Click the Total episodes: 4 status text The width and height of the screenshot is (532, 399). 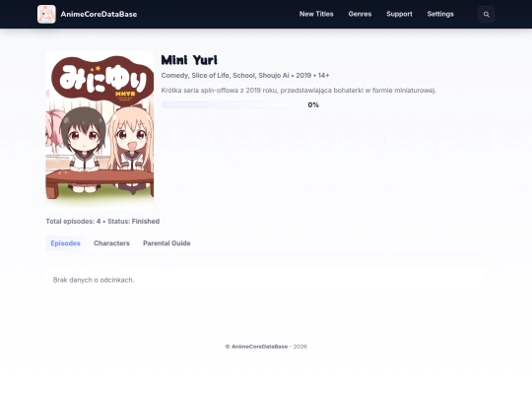102,222
